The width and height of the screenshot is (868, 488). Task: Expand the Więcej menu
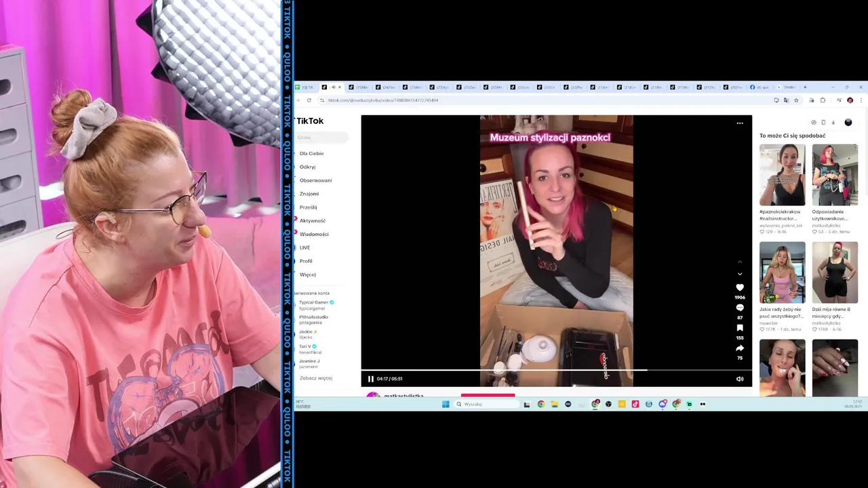point(307,274)
